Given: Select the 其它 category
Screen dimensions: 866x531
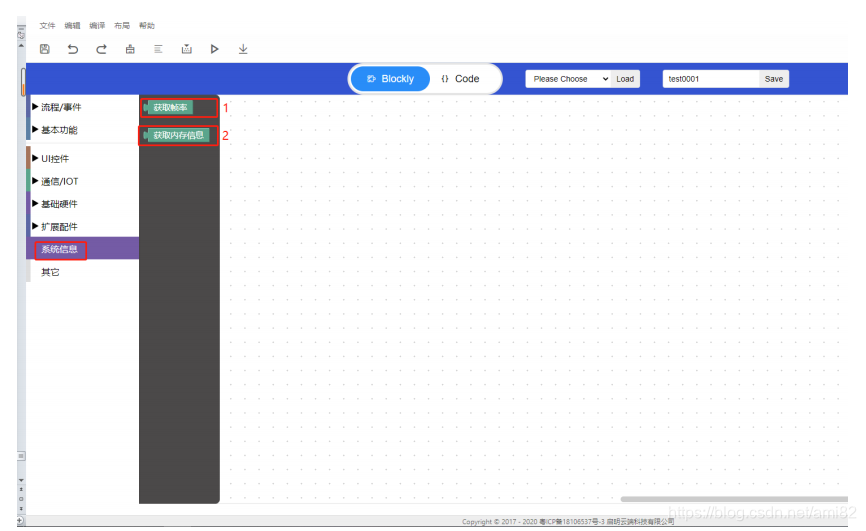Looking at the screenshot, I should click(x=83, y=272).
